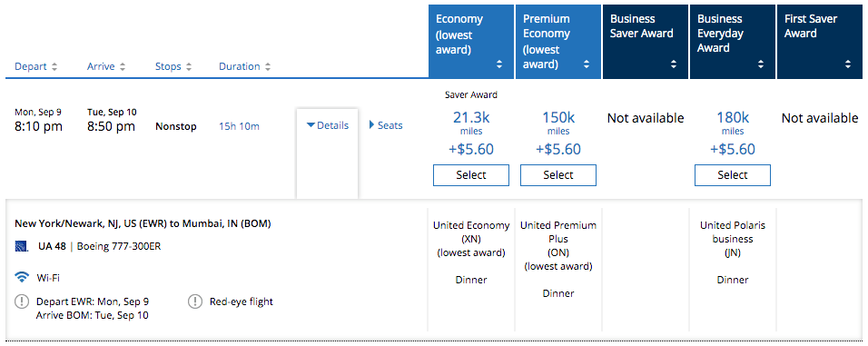Click the United Airlines logo icon
Image resolution: width=868 pixels, height=346 pixels.
coord(21,246)
